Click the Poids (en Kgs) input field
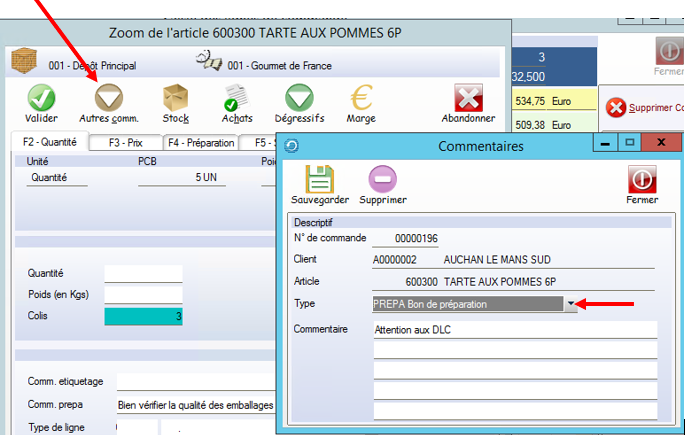Screen dimensions: 685x435 pos(144,294)
